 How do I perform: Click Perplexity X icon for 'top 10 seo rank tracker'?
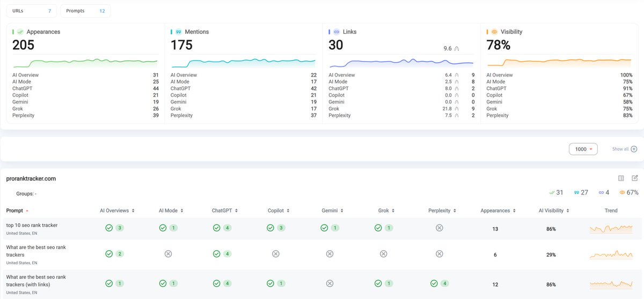coord(439,228)
